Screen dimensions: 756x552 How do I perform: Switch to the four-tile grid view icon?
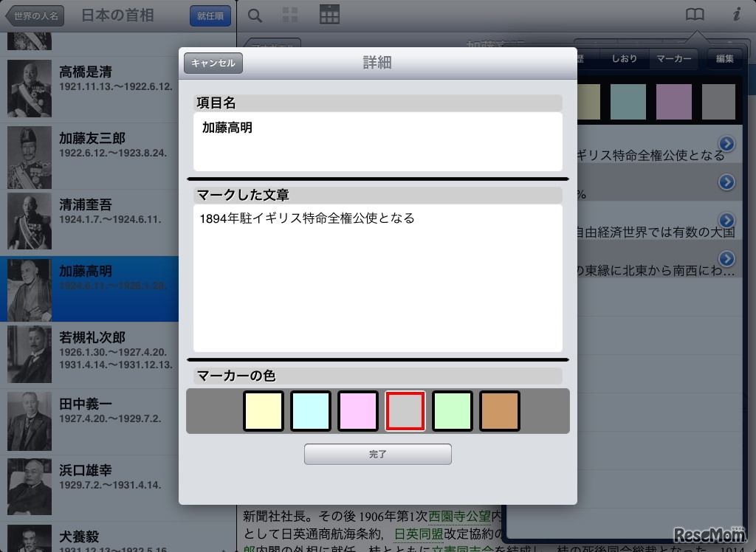point(289,15)
